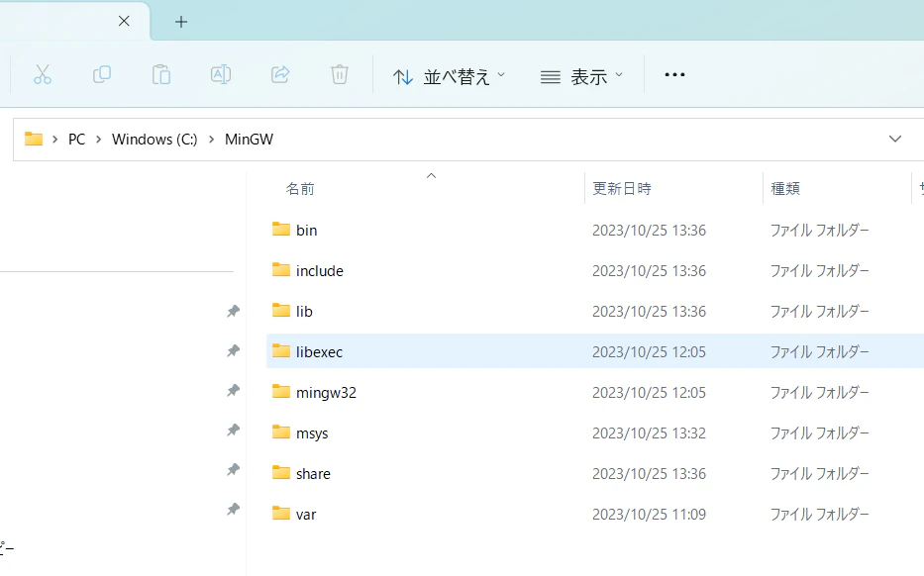Viewport: 924px width, 576px height.
Task: Expand chevron before PC in breadcrumb
Action: coord(54,140)
